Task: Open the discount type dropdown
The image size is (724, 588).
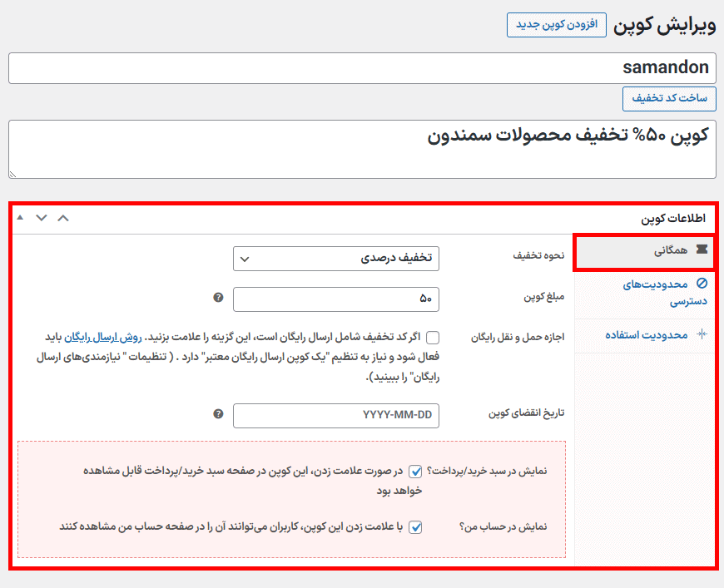Action: [x=336, y=258]
